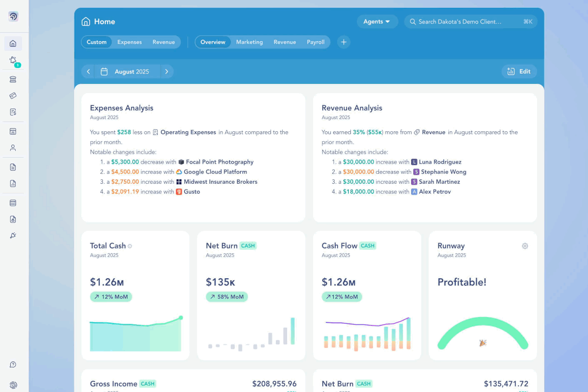Open the Agents dropdown

click(377, 22)
